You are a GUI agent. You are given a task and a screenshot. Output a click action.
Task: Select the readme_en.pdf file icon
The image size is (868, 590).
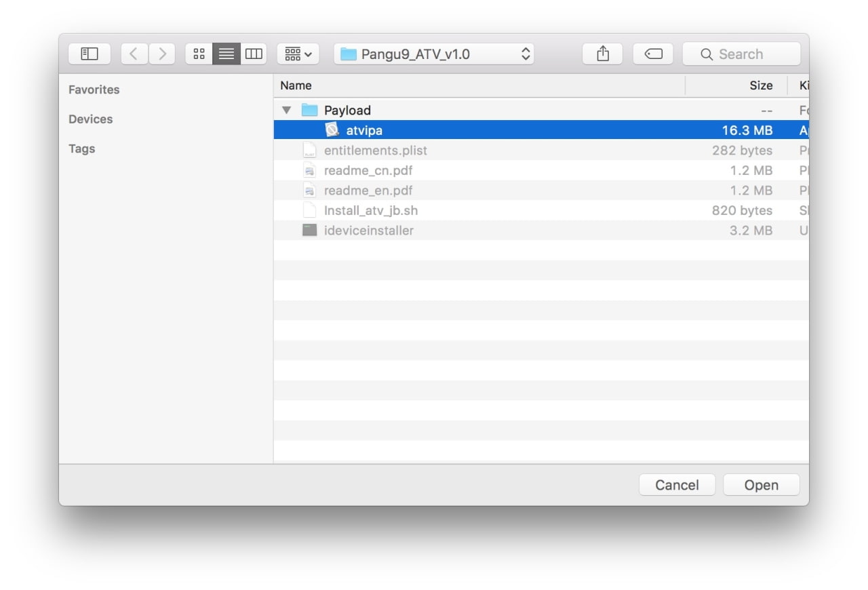tap(310, 191)
